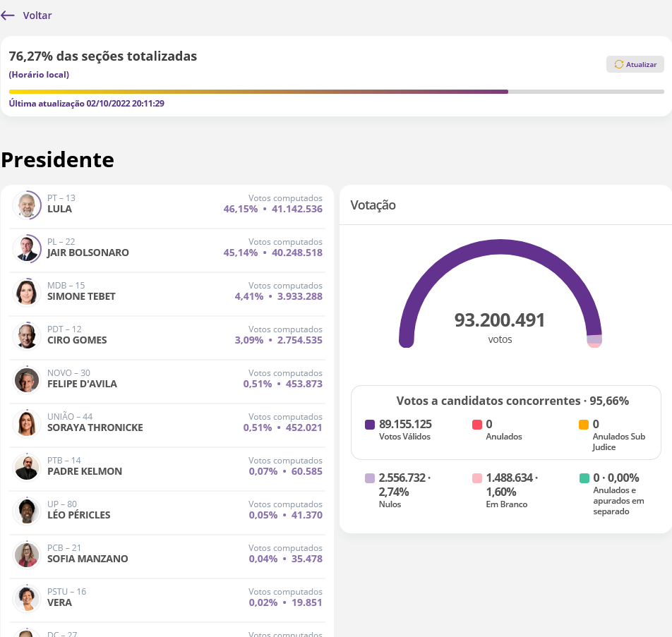Click the Presidente section heading
The image size is (672, 637).
coord(57,160)
